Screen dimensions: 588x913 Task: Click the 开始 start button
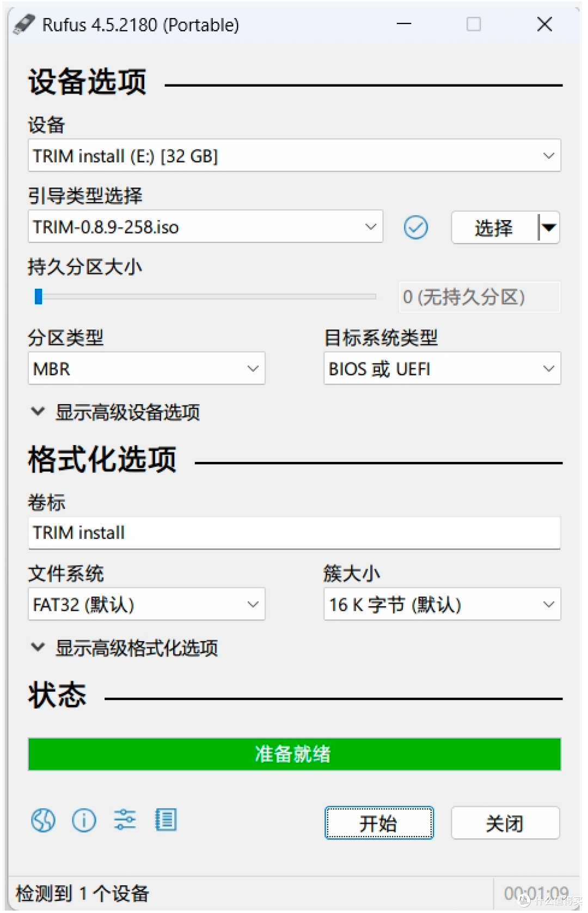379,823
